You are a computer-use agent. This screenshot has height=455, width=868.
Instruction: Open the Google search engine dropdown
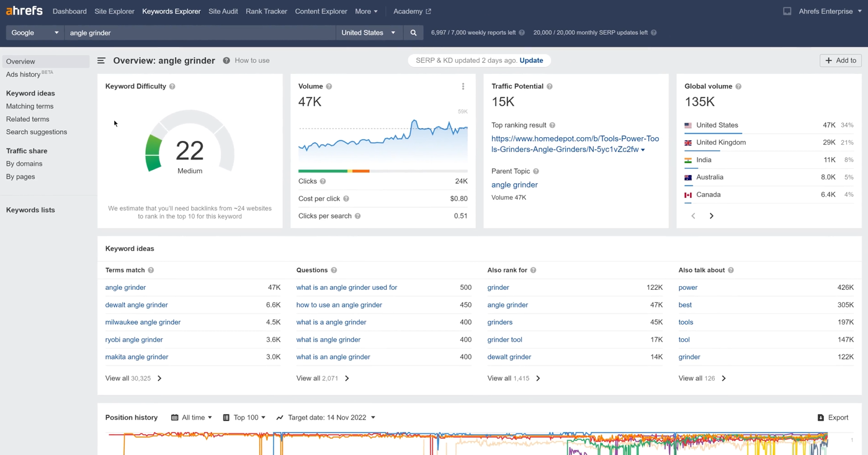tap(35, 33)
